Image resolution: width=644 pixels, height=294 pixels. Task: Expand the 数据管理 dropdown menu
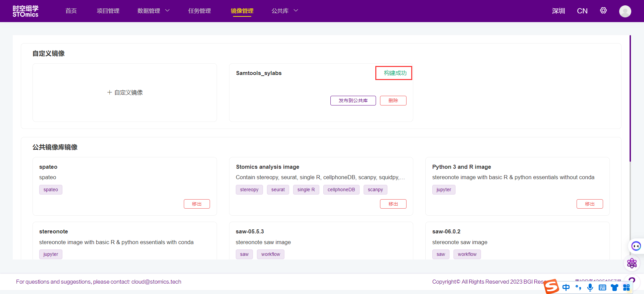pos(153,11)
